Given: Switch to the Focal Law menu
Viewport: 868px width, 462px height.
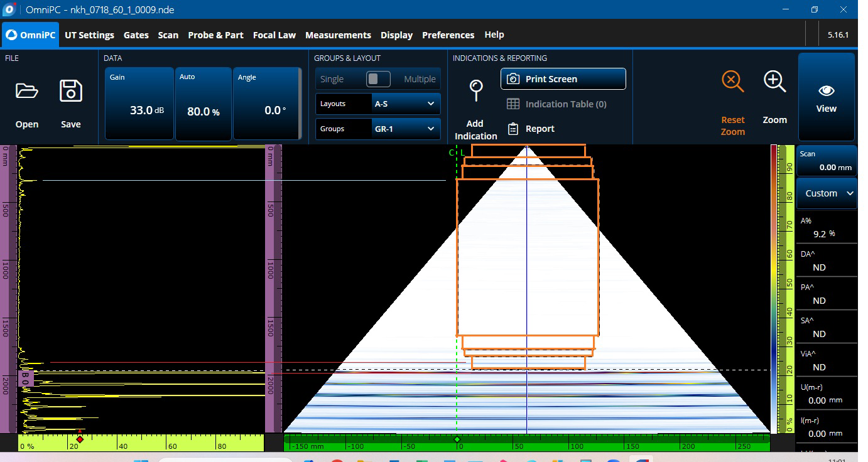Looking at the screenshot, I should (x=274, y=35).
